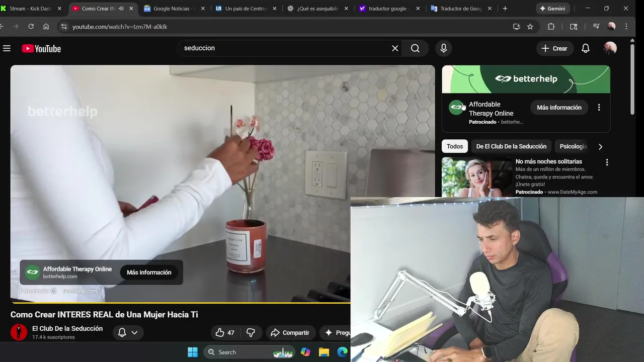Clear the search box with the X

pos(395,48)
